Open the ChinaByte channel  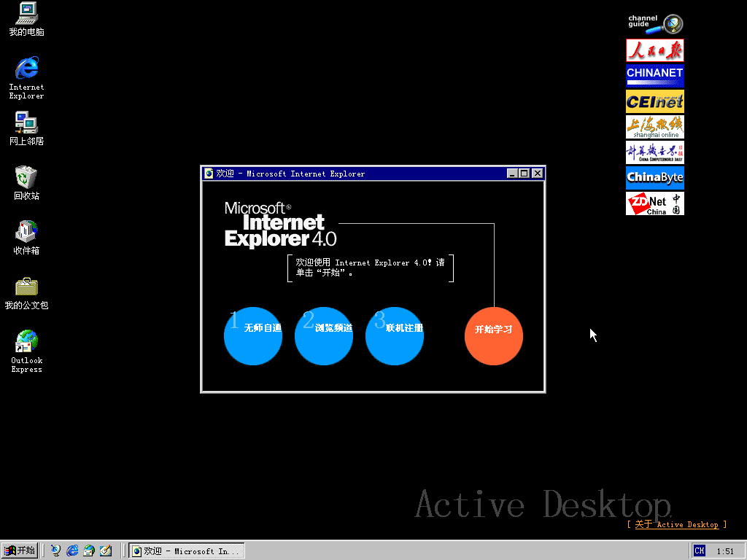pos(655,177)
